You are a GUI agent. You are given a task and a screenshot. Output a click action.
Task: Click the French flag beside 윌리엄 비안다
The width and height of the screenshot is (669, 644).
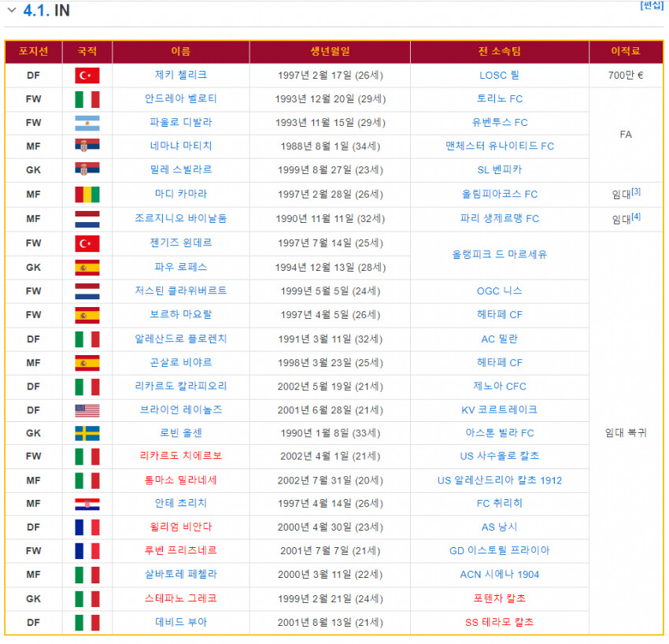pyautogui.click(x=87, y=527)
